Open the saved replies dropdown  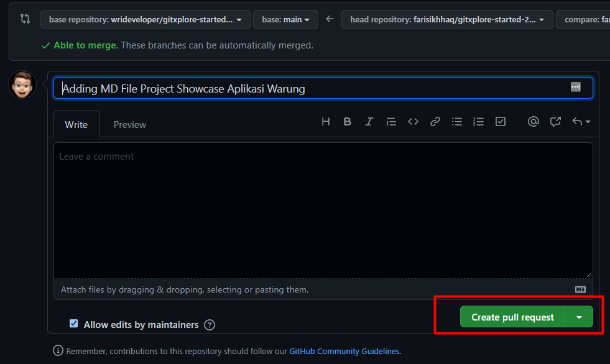(581, 122)
